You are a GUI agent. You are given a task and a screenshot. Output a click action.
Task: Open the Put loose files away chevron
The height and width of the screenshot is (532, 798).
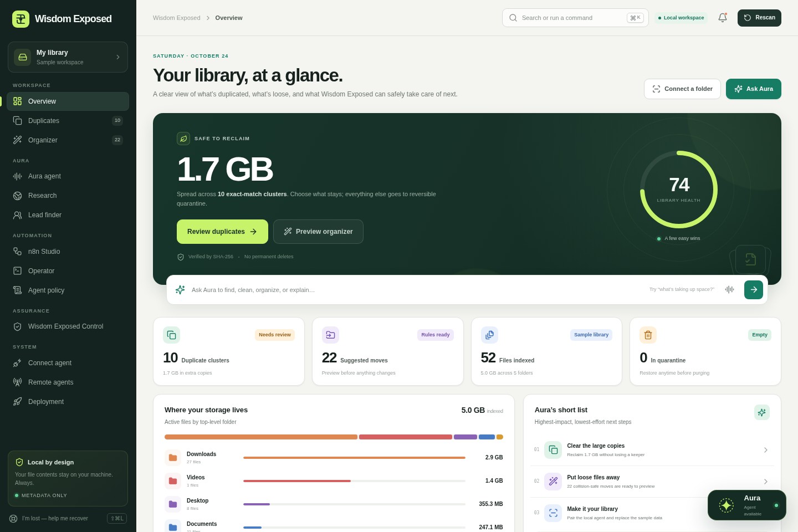[766, 482]
